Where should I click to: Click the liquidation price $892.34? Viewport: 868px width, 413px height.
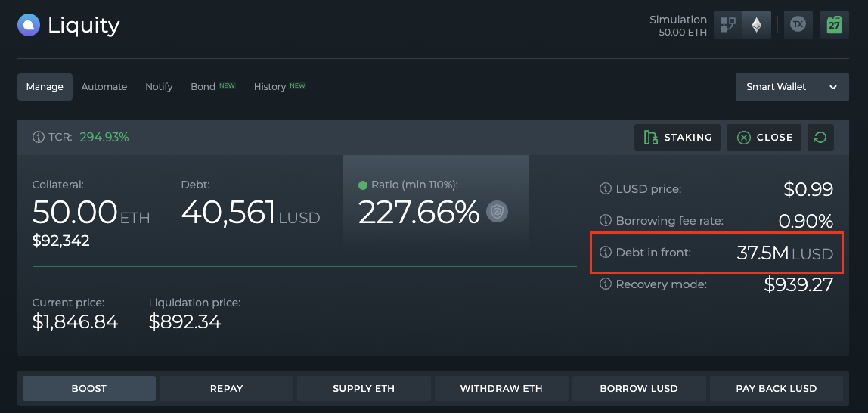coord(185,321)
